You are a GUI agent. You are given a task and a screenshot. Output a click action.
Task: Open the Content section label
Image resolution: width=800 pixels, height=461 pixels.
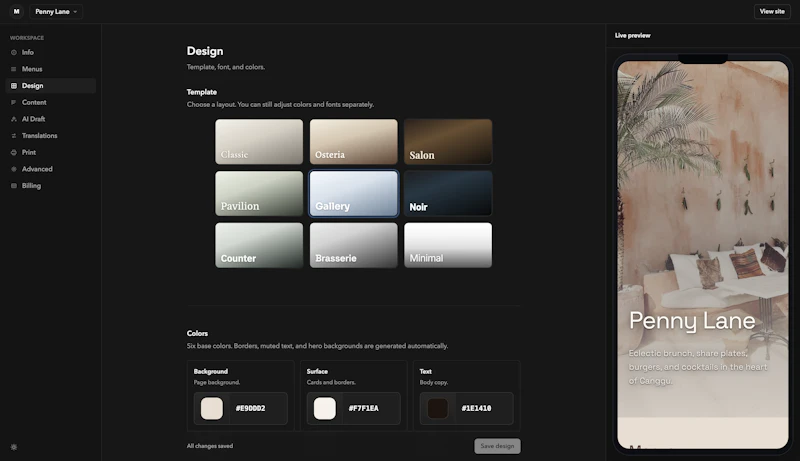tap(34, 103)
